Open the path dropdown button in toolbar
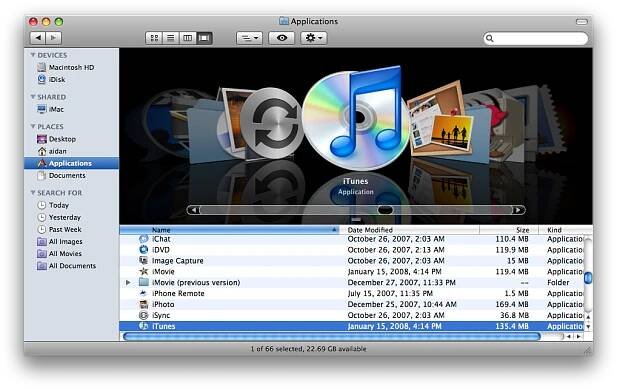This screenshot has width=617, height=389. (x=249, y=38)
